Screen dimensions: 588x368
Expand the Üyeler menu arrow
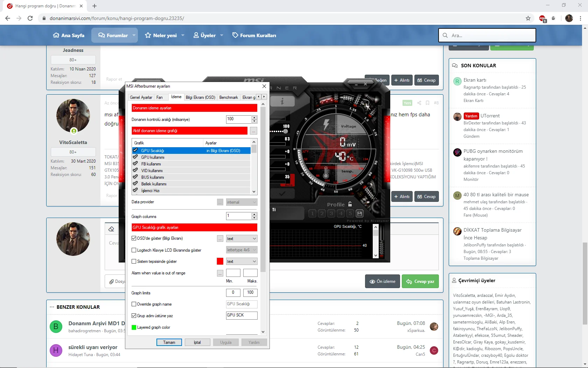222,35
